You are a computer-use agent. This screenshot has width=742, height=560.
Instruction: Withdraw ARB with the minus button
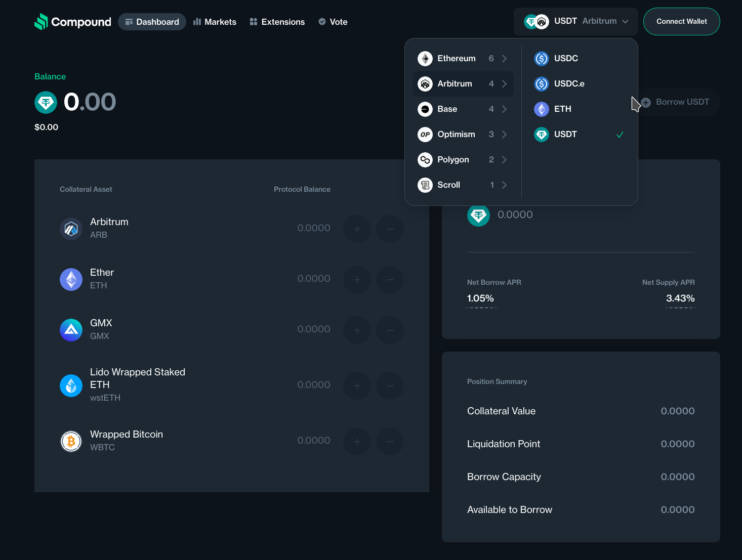coord(390,229)
